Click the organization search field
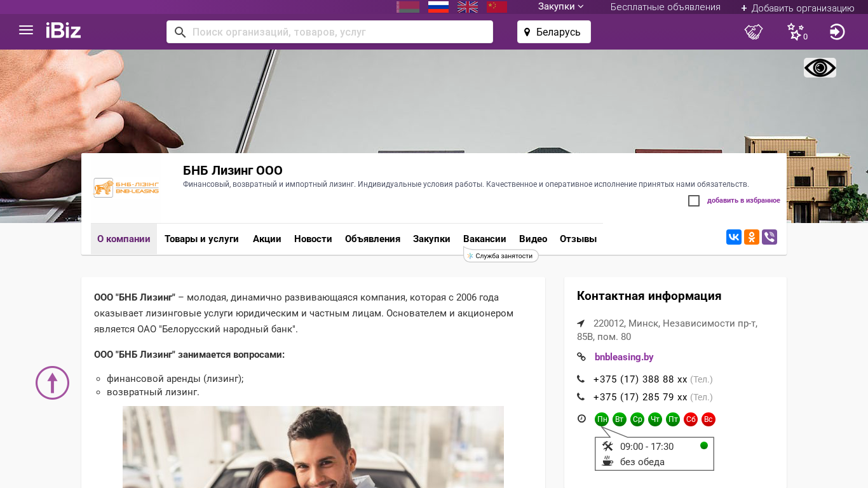The height and width of the screenshot is (488, 868). click(x=337, y=32)
